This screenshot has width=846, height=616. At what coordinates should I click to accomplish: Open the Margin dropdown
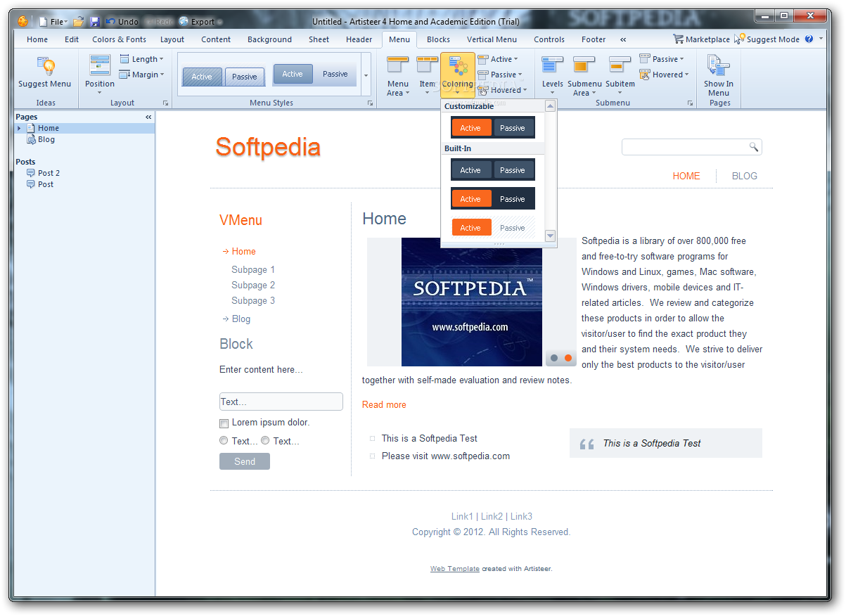point(142,75)
